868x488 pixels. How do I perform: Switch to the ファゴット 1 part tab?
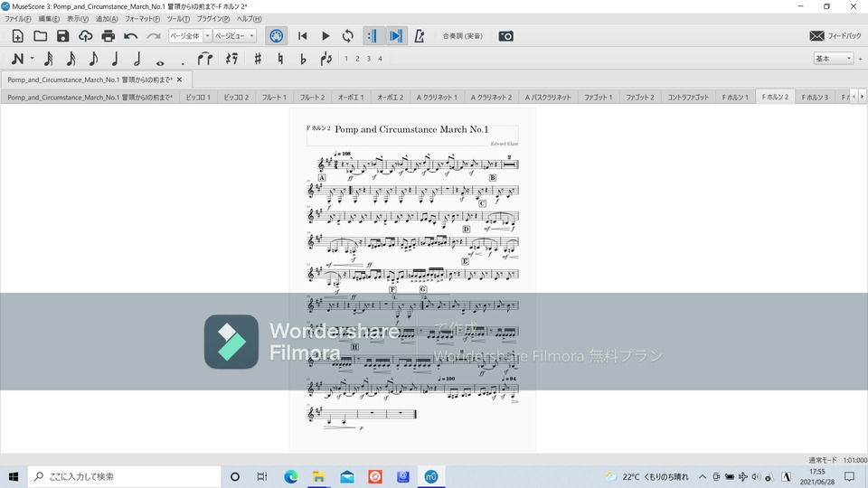599,98
